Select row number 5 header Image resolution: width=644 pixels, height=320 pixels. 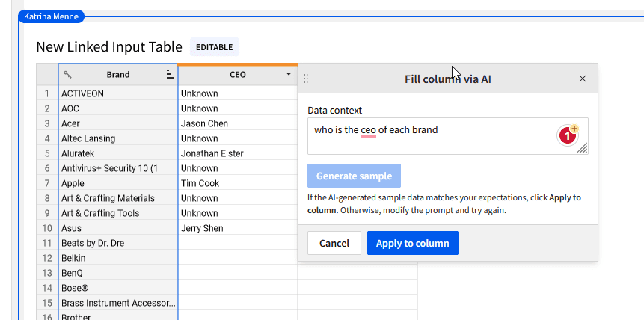point(47,153)
